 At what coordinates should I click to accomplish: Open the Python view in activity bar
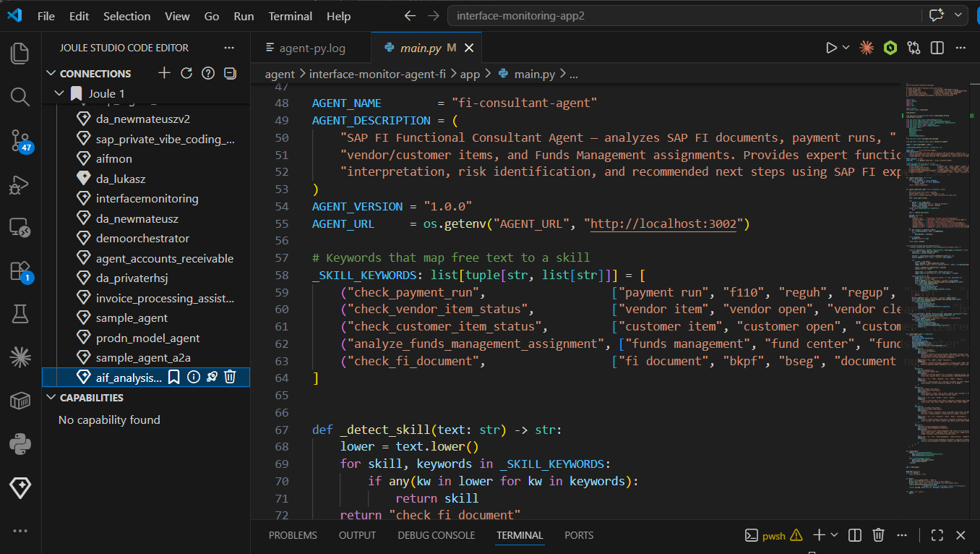pos(20,444)
